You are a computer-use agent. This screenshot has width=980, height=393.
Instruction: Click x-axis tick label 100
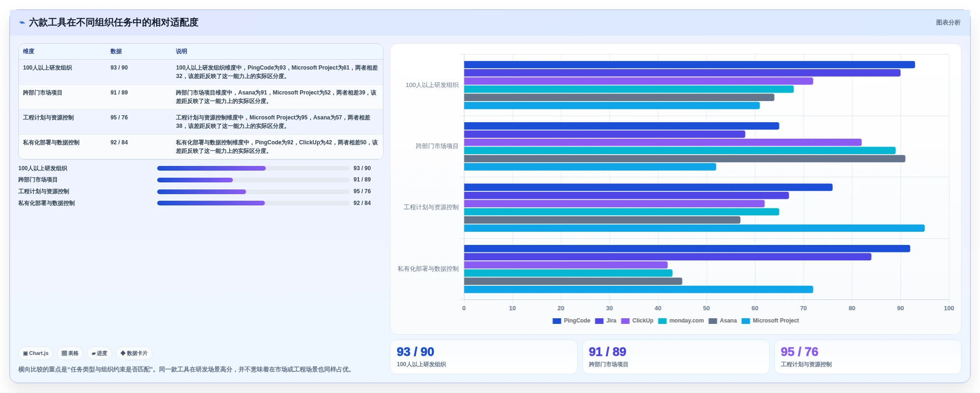(x=948, y=308)
